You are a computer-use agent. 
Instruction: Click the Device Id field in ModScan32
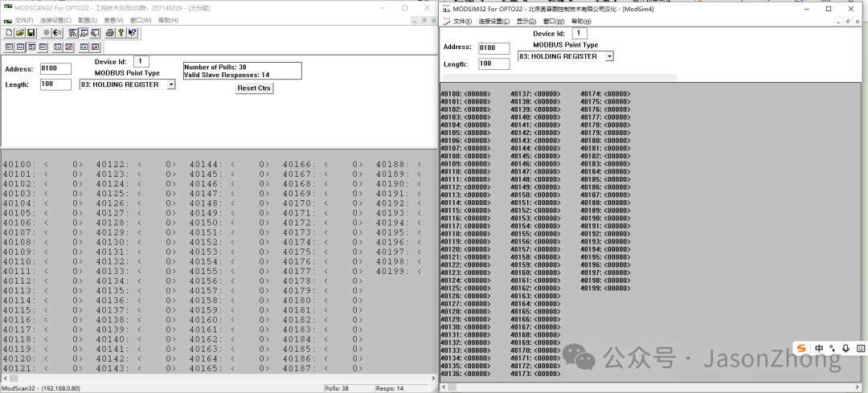pyautogui.click(x=141, y=61)
